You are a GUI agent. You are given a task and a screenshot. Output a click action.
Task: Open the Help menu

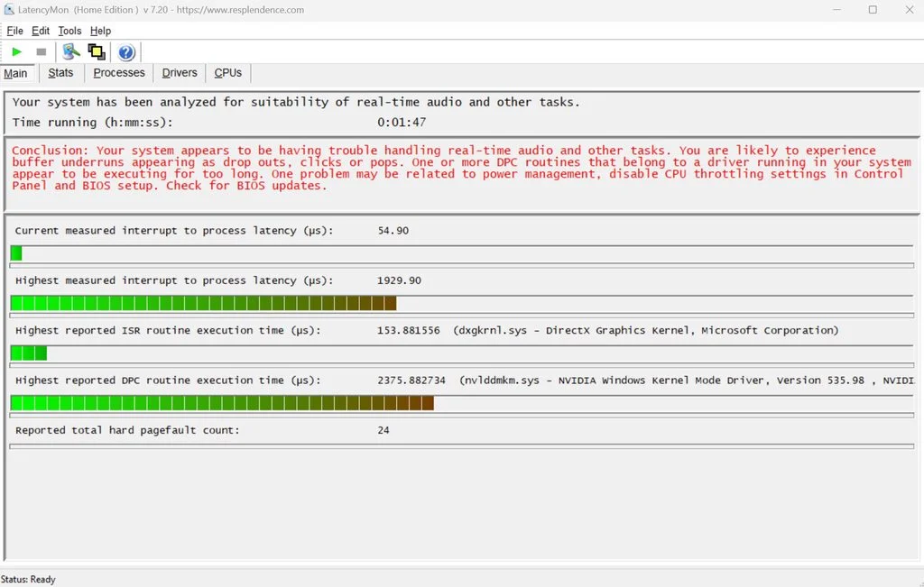(100, 31)
